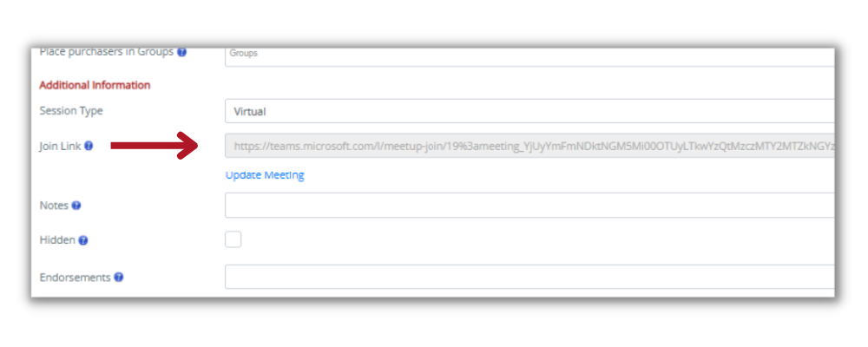Open the Groups selection field
868x347 pixels.
529,56
